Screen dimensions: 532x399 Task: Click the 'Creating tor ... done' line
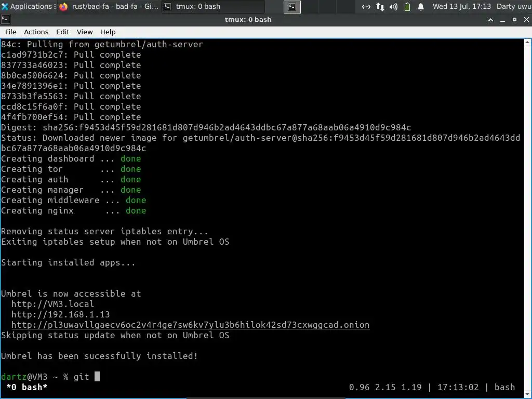click(71, 169)
